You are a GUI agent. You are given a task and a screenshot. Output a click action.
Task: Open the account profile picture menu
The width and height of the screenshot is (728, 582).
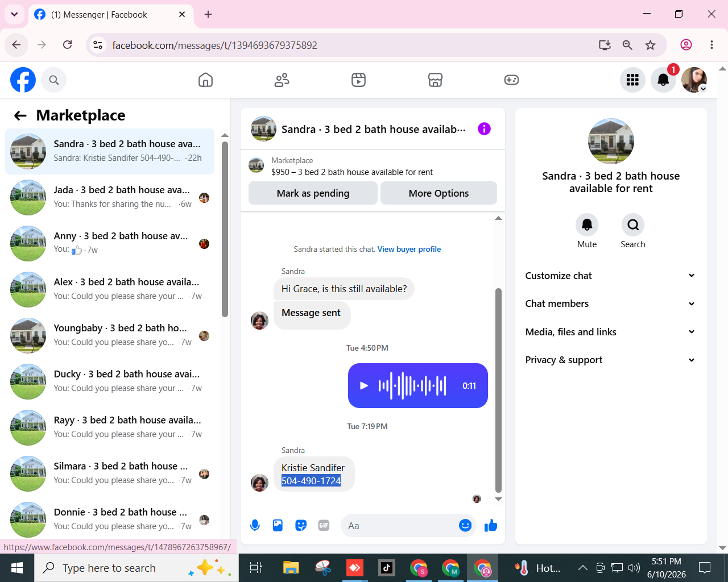coord(694,80)
